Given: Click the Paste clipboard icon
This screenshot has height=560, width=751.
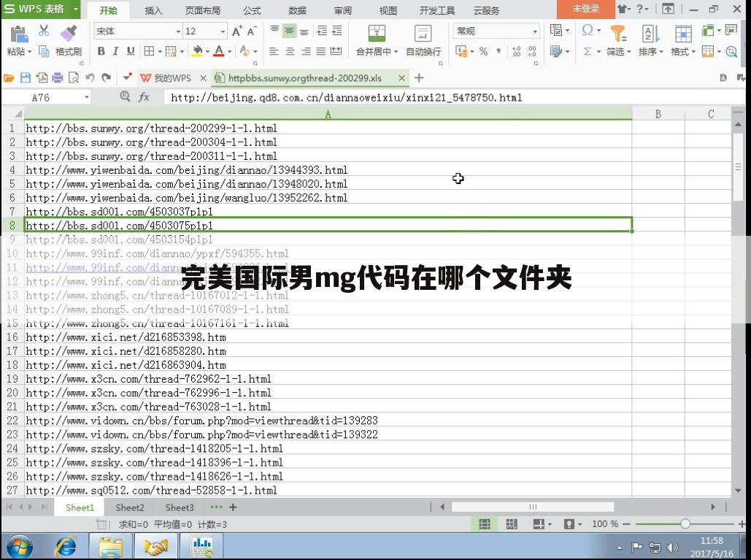Looking at the screenshot, I should tap(18, 34).
